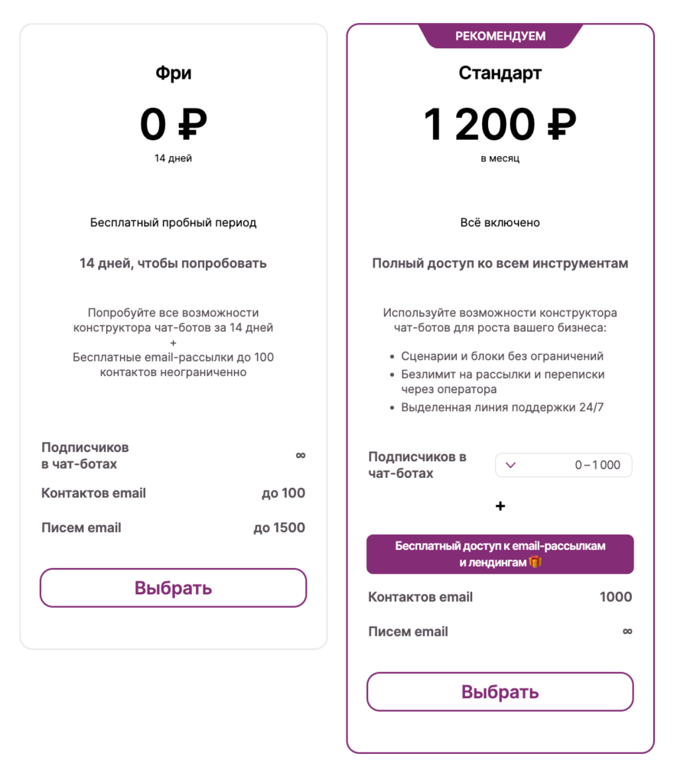Click "Полный доступ ко всем инструментам" heading
The image size is (700, 783).
pos(500,264)
